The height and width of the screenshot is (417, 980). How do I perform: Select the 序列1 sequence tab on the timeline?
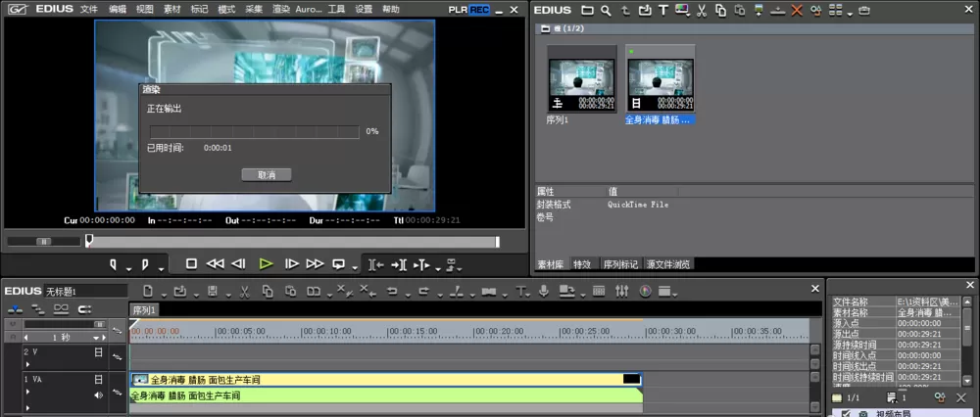tap(144, 309)
